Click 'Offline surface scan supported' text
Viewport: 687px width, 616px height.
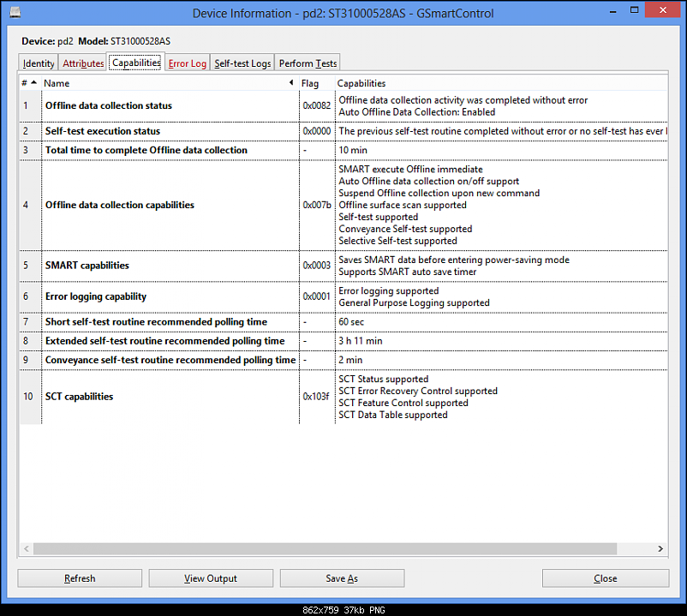403,205
